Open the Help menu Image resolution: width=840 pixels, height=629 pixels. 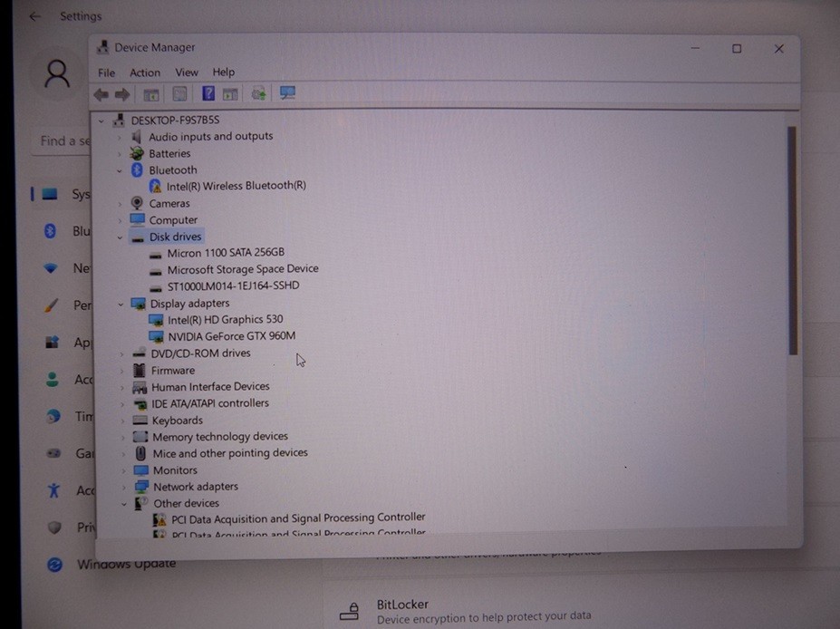coord(224,72)
